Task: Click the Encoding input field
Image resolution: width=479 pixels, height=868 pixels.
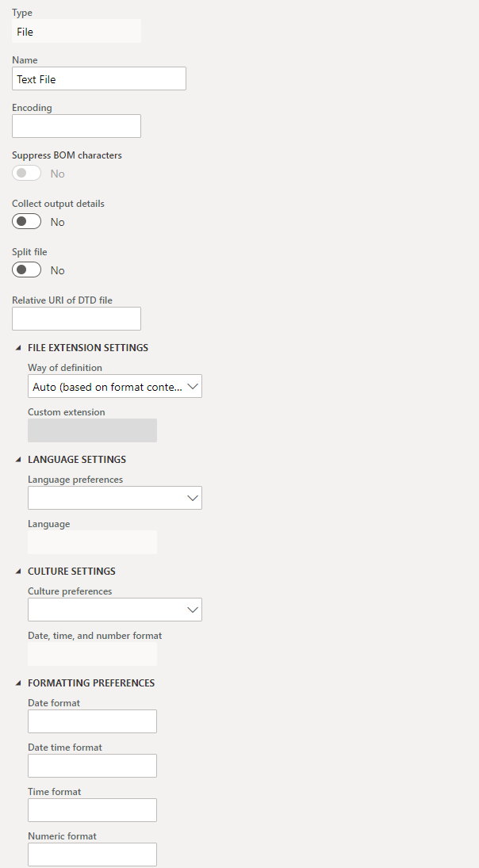Action: tap(76, 125)
